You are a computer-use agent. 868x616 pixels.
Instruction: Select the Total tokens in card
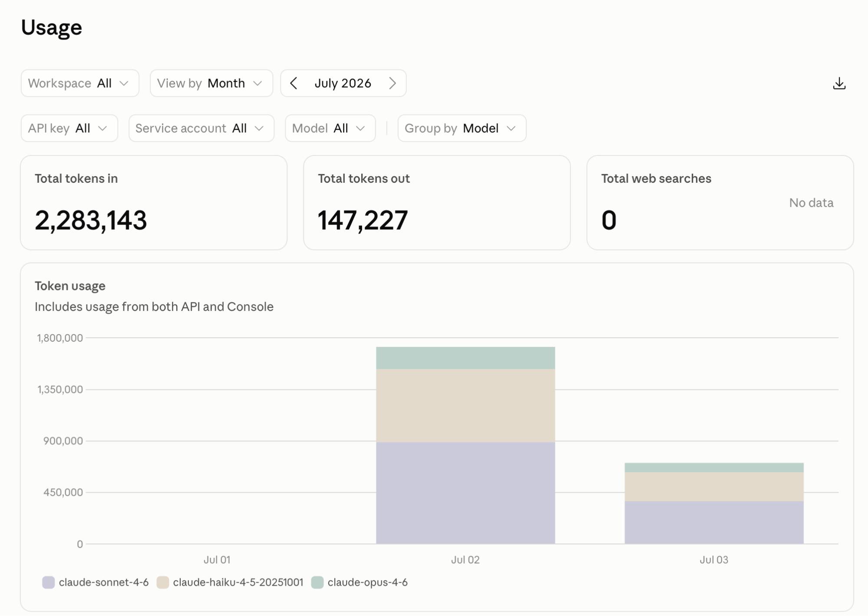154,203
